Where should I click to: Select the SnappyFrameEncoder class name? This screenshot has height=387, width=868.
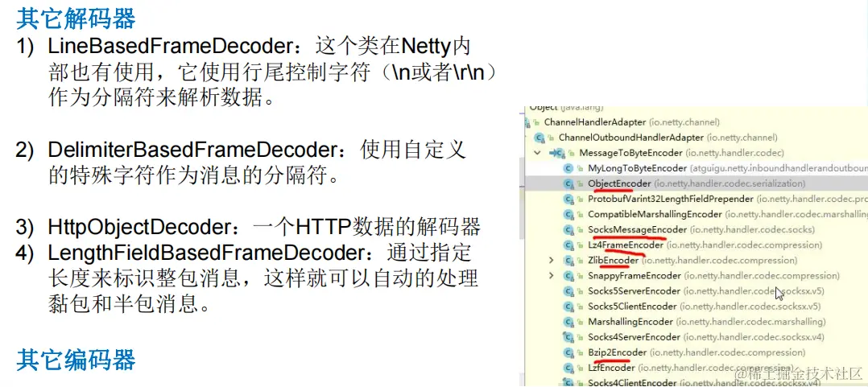[634, 275]
